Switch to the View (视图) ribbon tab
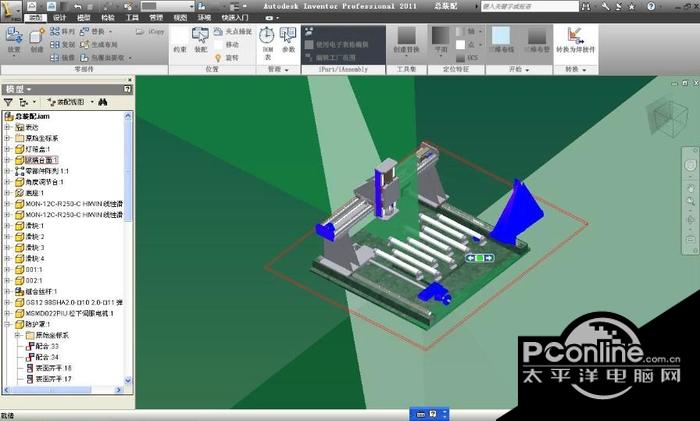 click(180, 18)
